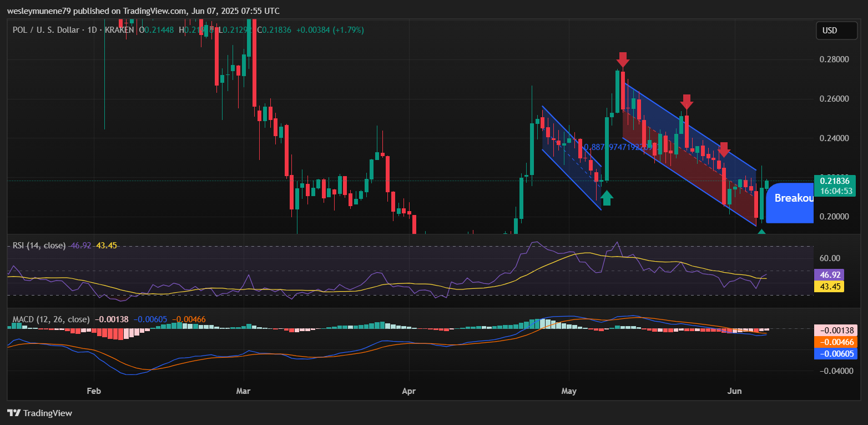Image resolution: width=868 pixels, height=425 pixels.
Task: Click the pink MACD histogram tag -0.00138
Action: click(x=835, y=330)
